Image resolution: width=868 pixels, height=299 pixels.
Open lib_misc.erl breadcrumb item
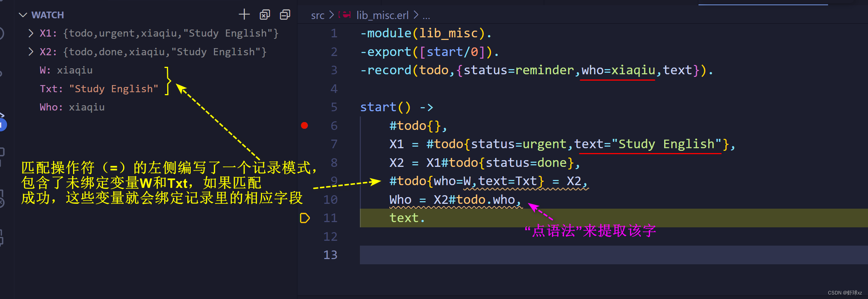point(382,15)
